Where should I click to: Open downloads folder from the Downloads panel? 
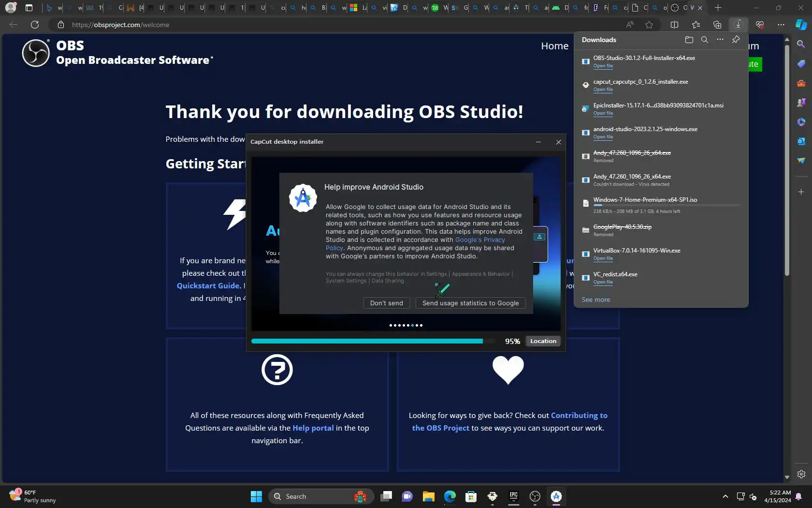(689, 40)
